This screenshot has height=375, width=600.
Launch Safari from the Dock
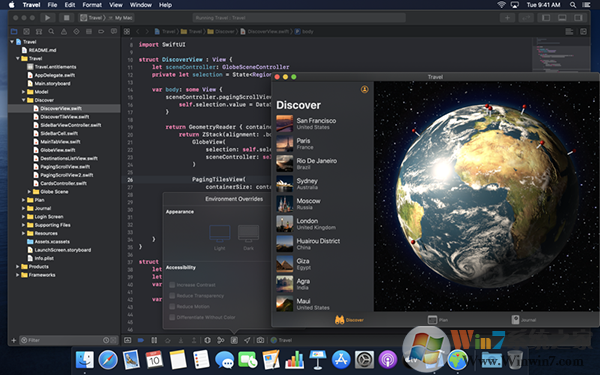pyautogui.click(x=108, y=360)
